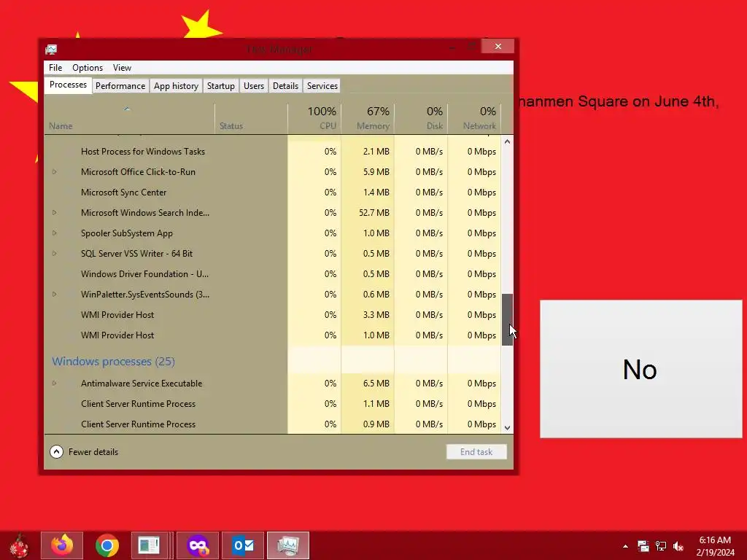747x560 pixels.
Task: Click the Fewer details label
Action: [x=93, y=452]
